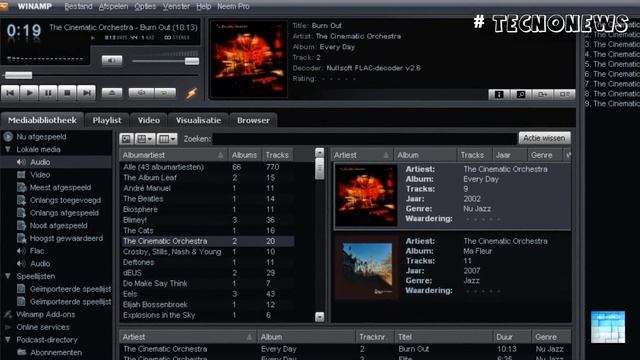Select the Mediabibliotheek tab
The image size is (640, 360).
pyautogui.click(x=42, y=120)
